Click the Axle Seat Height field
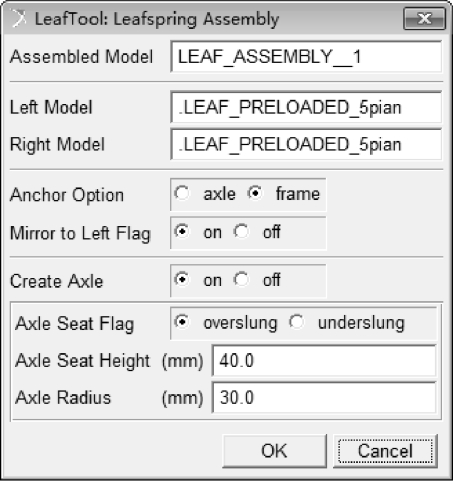Screen dimensions: 453x481 [324, 361]
